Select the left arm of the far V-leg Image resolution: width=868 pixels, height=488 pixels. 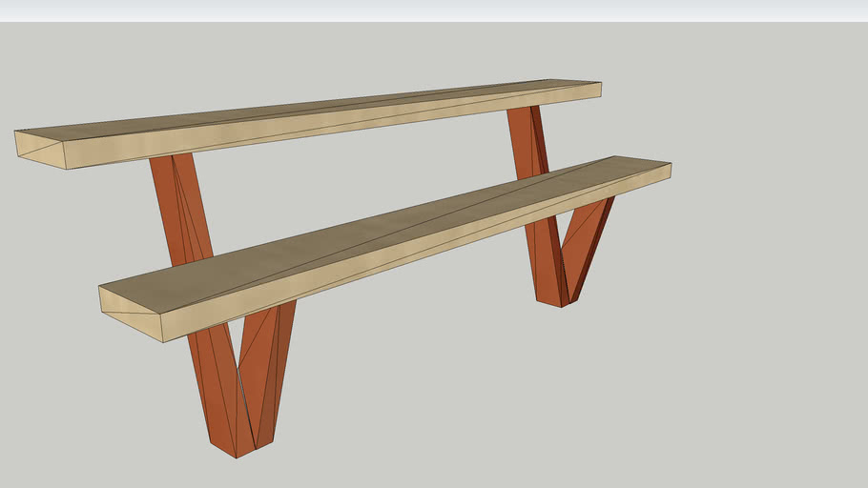pos(546,257)
